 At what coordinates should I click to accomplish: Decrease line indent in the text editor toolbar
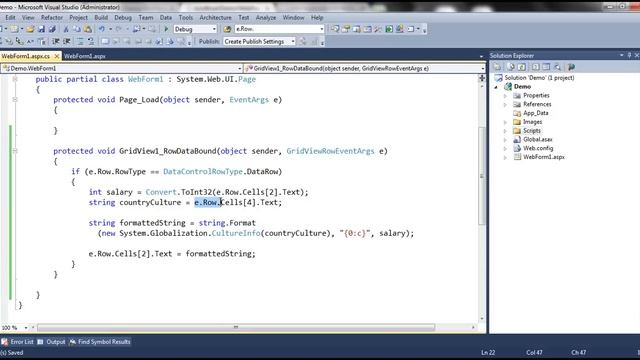click(56, 41)
